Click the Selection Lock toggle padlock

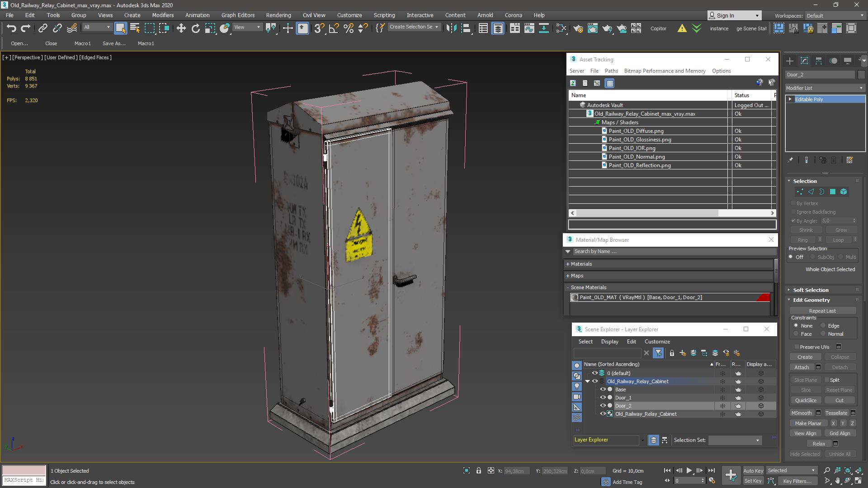click(x=478, y=470)
